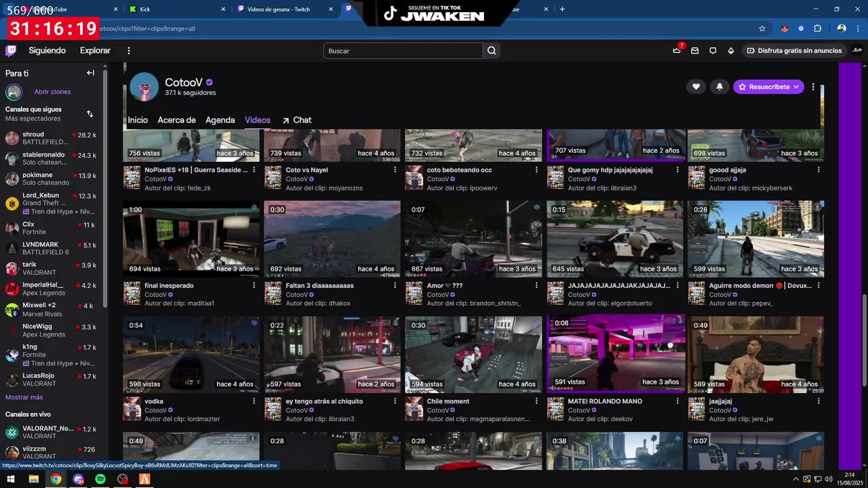
Task: Open the Prime loot crown icon
Action: (x=677, y=51)
